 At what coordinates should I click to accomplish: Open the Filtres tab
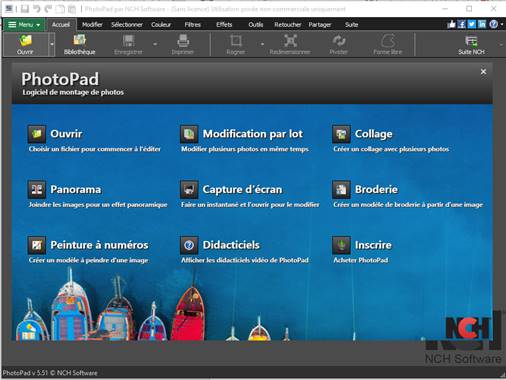pyautogui.click(x=193, y=25)
